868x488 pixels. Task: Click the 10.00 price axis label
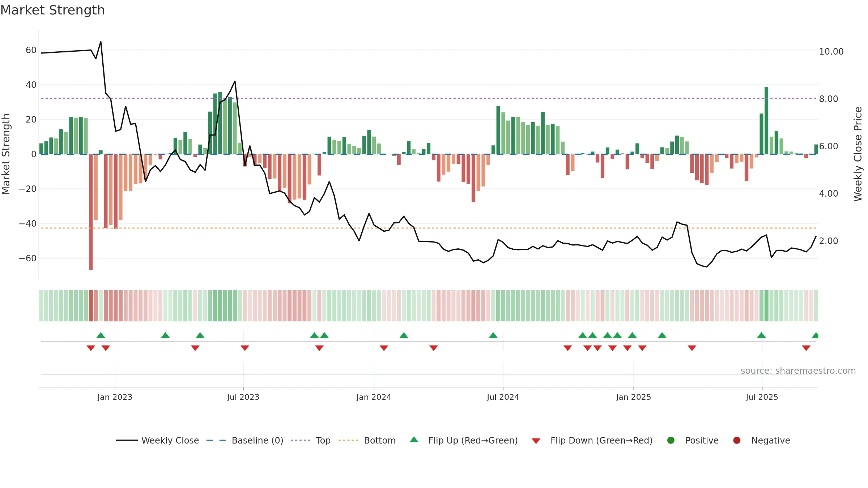coord(831,52)
